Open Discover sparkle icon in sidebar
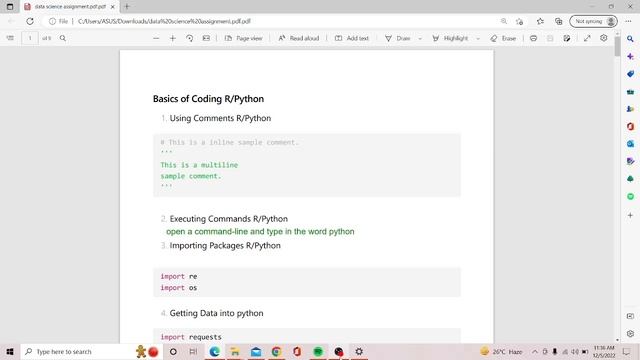The width and height of the screenshot is (640, 360). 630,56
